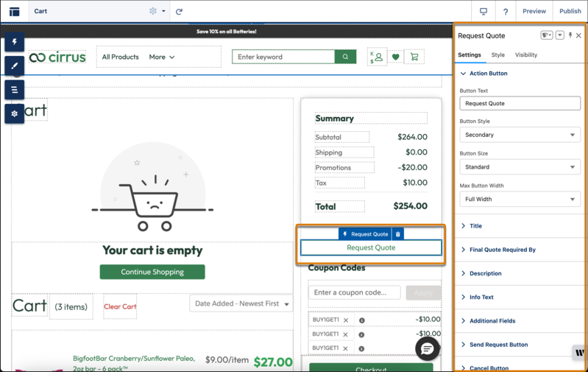
Task: Click the Checkout button
Action: coord(371,367)
